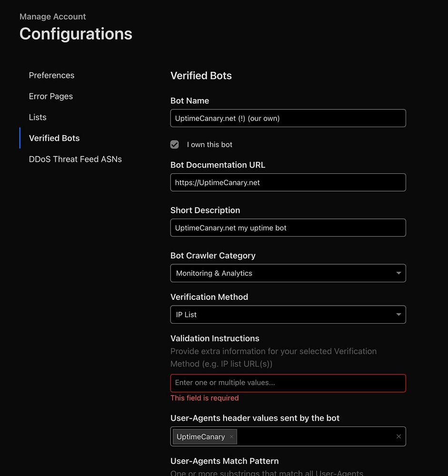
Task: Go to Error Pages settings
Action: (x=51, y=96)
